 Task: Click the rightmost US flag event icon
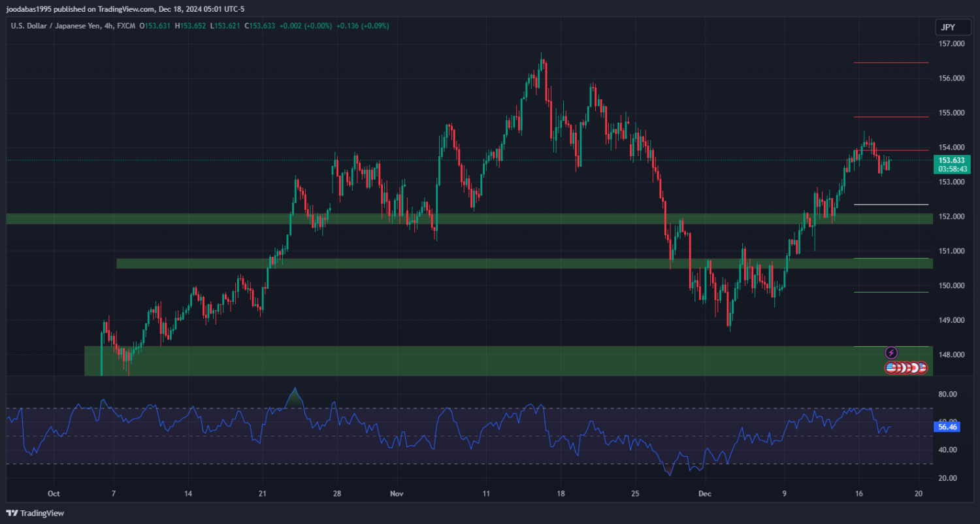[x=921, y=368]
